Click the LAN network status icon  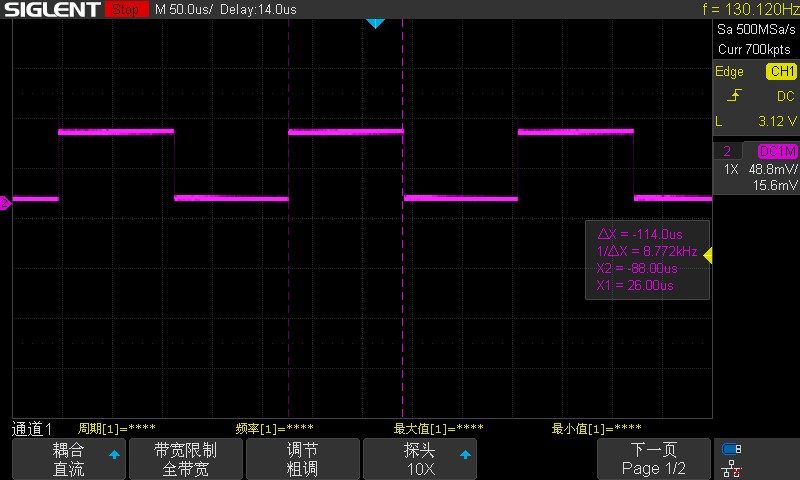point(731,468)
